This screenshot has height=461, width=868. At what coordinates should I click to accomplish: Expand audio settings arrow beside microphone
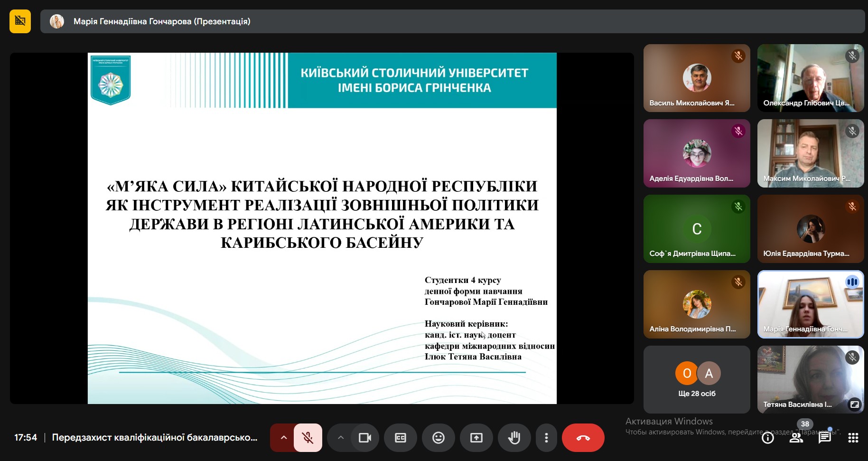(283, 437)
